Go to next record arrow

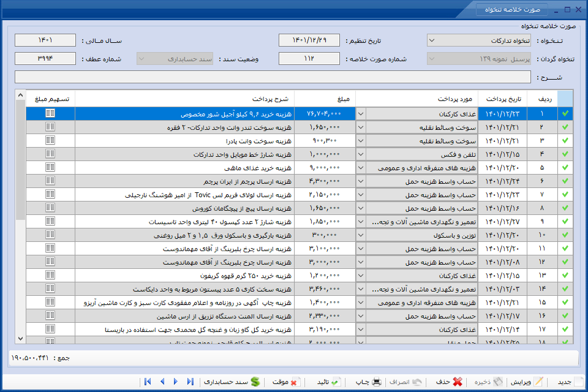(x=176, y=382)
